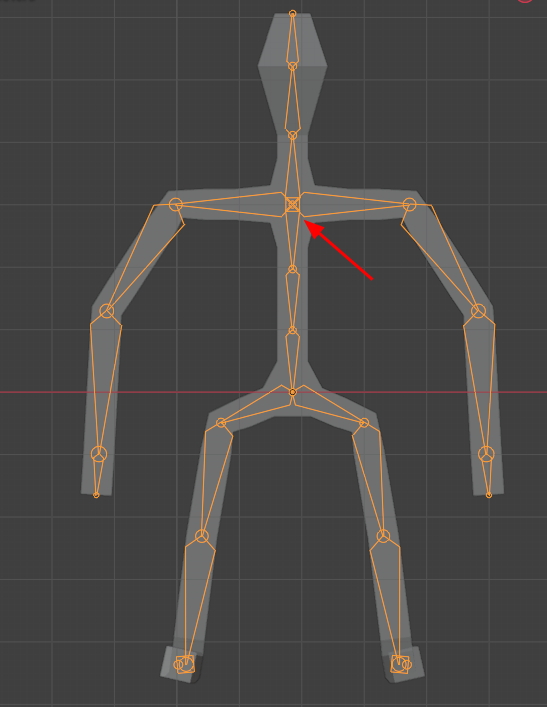
Task: Select the neck bone below the head bone
Action: point(293,101)
